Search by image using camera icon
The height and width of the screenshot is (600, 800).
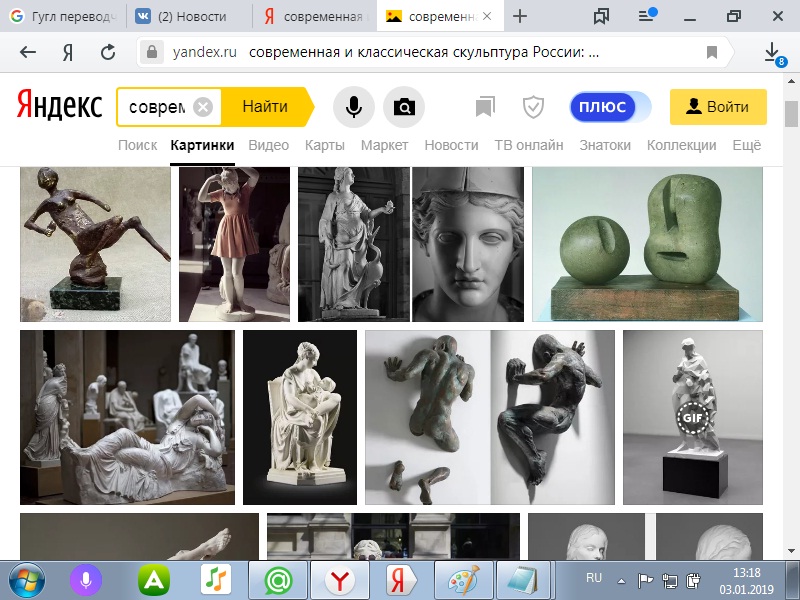point(404,107)
